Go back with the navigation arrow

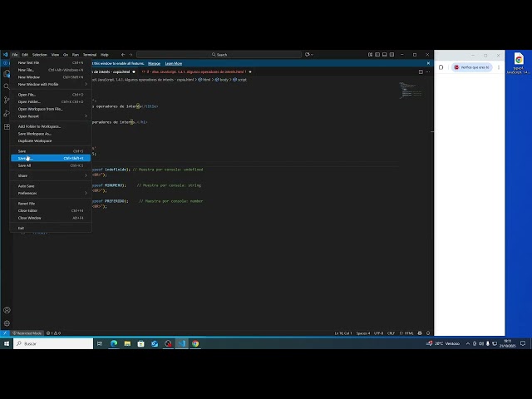point(123,54)
